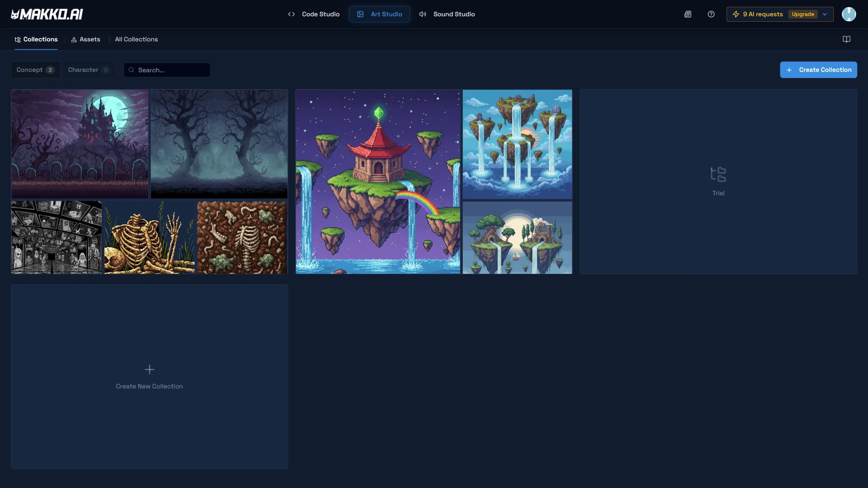Open the news feed icon
This screenshot has height=488, width=868.
pyautogui.click(x=688, y=14)
